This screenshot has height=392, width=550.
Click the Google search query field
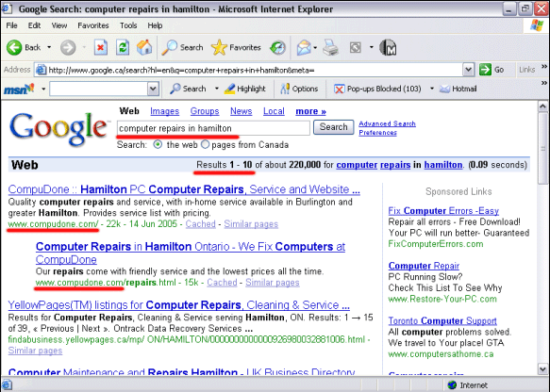pyautogui.click(x=213, y=128)
